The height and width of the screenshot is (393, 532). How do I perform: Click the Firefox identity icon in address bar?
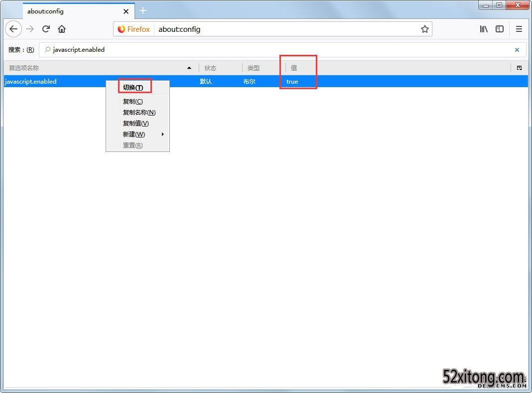click(x=133, y=29)
